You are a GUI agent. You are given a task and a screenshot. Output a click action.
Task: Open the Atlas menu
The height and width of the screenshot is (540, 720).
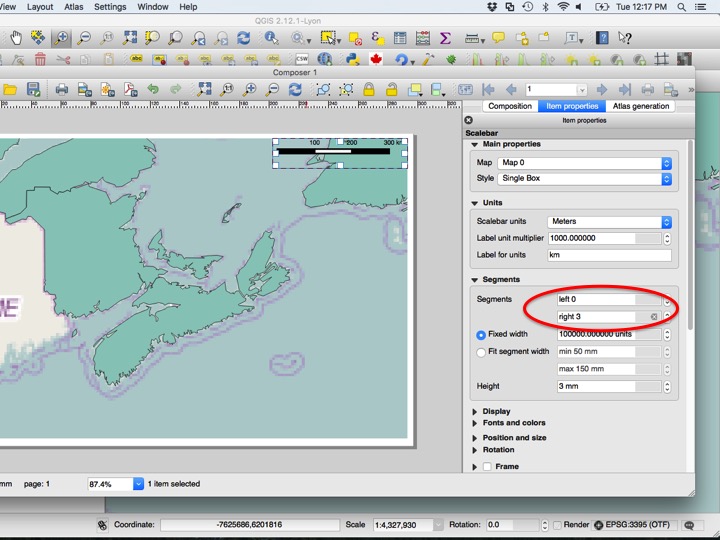[73, 7]
